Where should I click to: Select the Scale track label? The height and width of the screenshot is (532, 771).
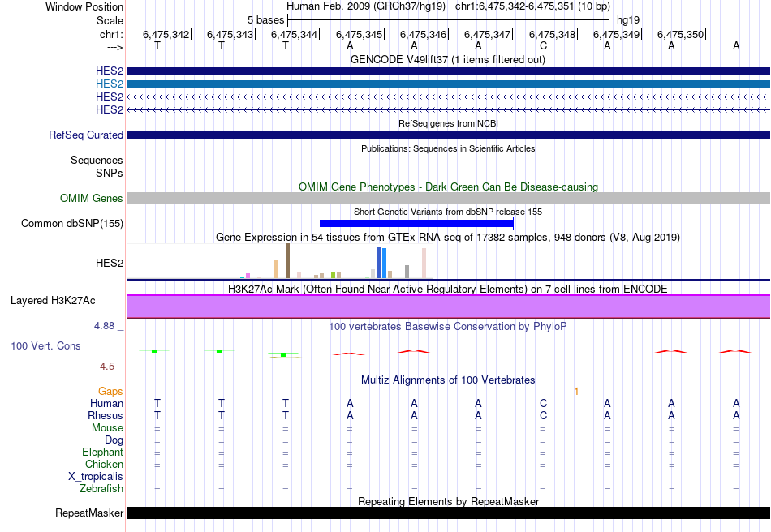click(x=110, y=20)
